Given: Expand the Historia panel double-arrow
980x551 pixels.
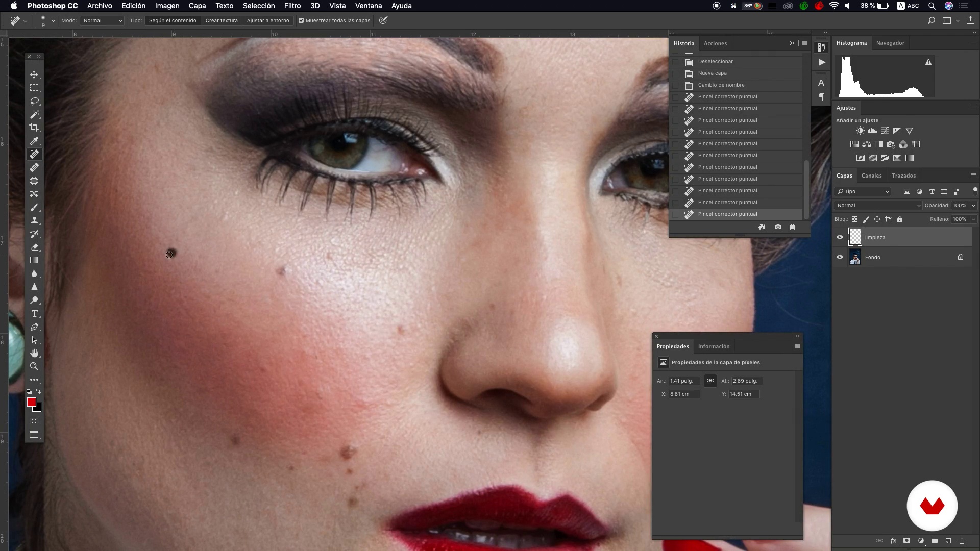Looking at the screenshot, I should (792, 43).
